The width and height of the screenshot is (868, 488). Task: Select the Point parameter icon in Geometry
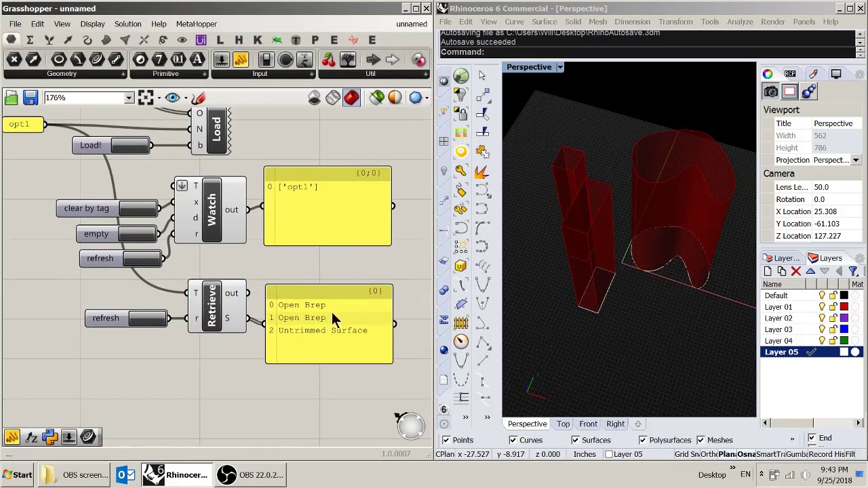14,60
